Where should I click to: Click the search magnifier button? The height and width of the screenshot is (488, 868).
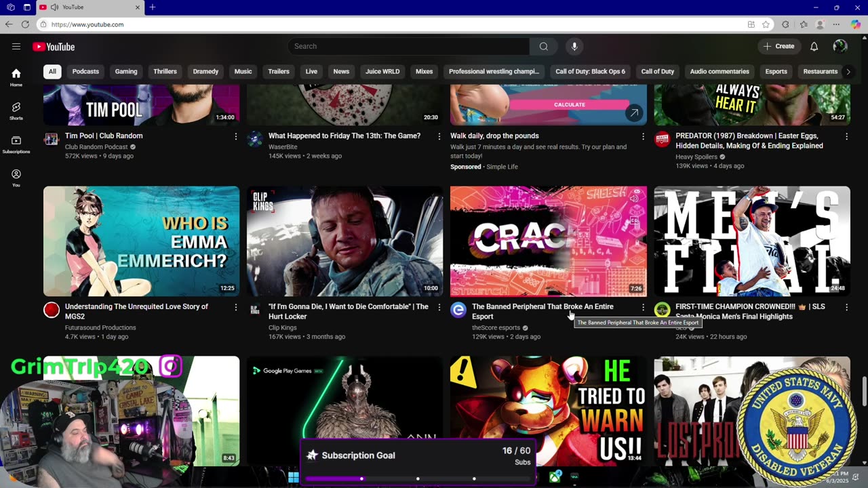(543, 46)
